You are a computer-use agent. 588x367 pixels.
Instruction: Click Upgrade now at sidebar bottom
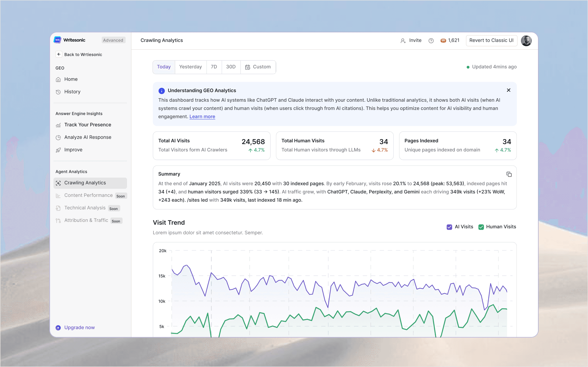coord(79,328)
